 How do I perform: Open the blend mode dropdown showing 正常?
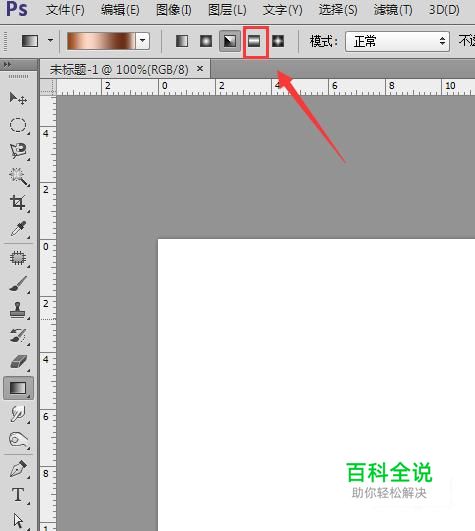397,41
